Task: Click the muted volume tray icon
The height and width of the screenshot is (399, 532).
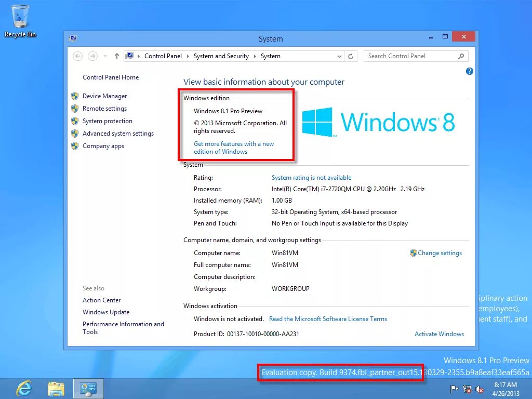Action: (x=480, y=389)
